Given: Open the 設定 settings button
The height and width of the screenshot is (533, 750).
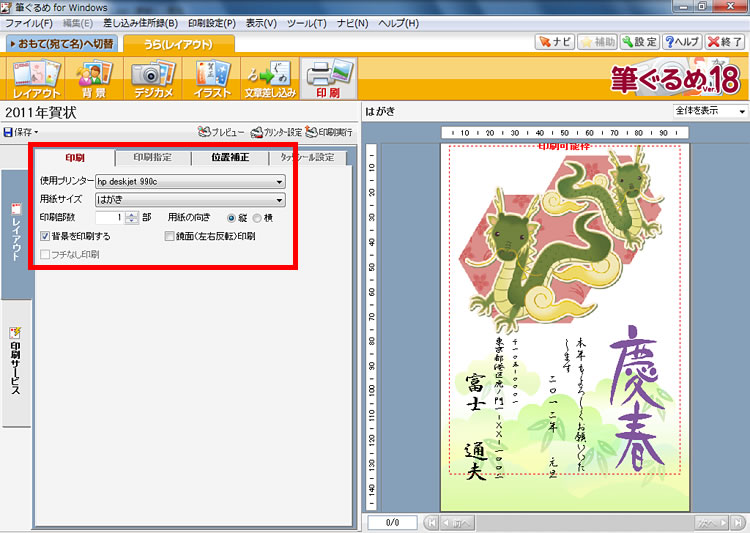Looking at the screenshot, I should tap(640, 42).
